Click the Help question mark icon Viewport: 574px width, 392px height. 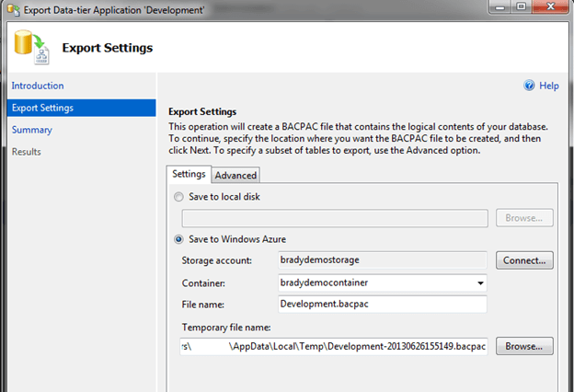pyautogui.click(x=529, y=86)
